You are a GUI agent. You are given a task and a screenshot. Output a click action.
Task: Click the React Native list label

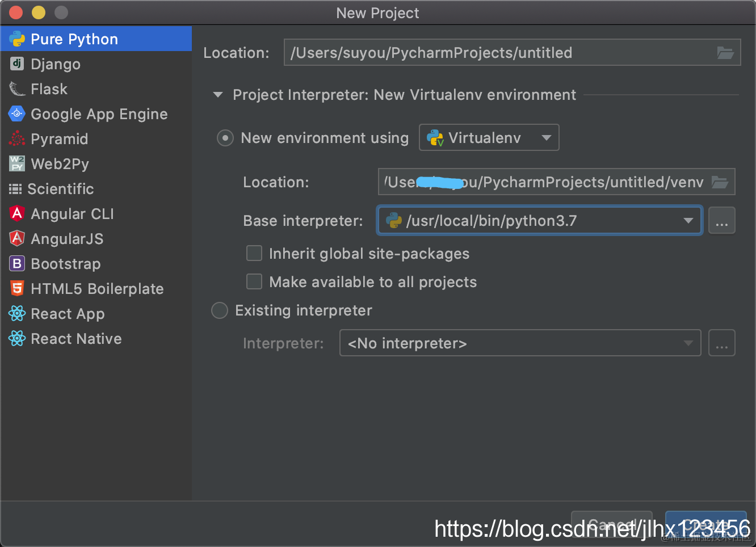[x=76, y=339]
